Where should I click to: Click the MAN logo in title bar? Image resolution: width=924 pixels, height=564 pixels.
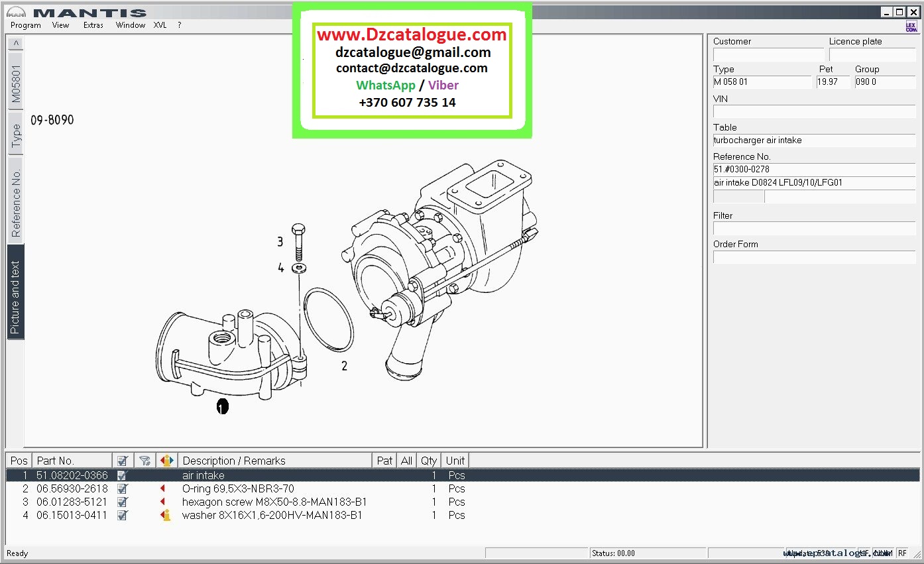16,13
